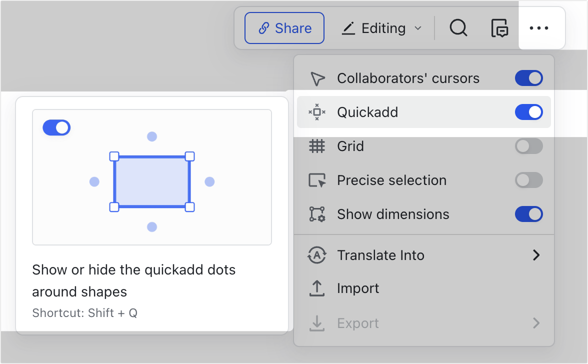
Task: Expand the Export submenu chevron
Action: (x=536, y=323)
